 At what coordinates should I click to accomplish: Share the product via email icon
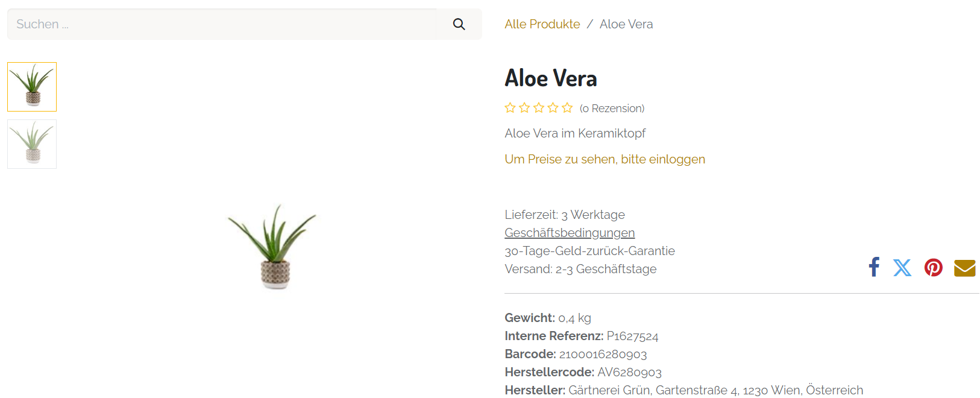tap(964, 268)
